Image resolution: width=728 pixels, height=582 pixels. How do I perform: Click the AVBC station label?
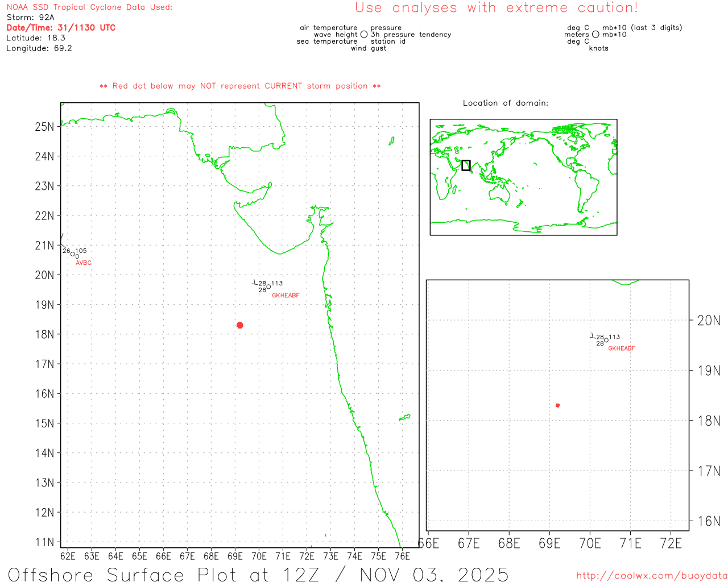coord(84,263)
